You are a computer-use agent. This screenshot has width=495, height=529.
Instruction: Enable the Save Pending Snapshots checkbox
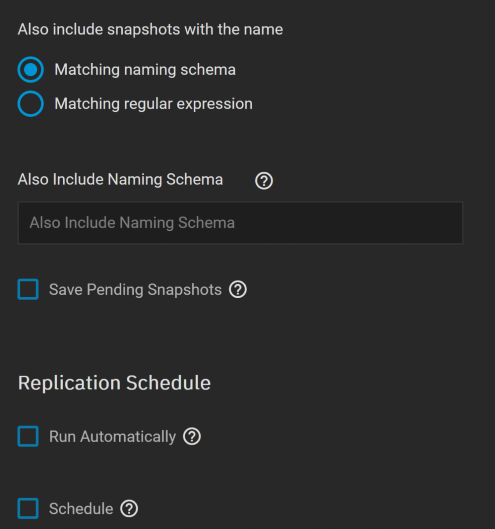(28, 289)
